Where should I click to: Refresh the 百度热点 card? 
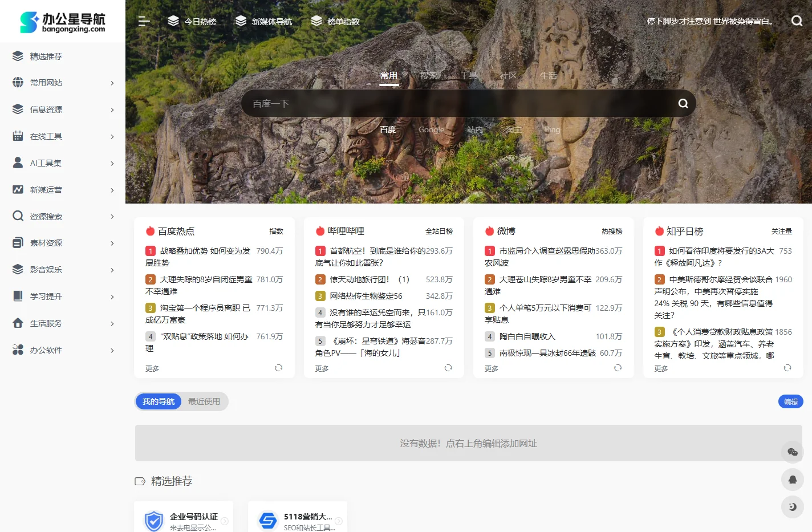pos(278,368)
